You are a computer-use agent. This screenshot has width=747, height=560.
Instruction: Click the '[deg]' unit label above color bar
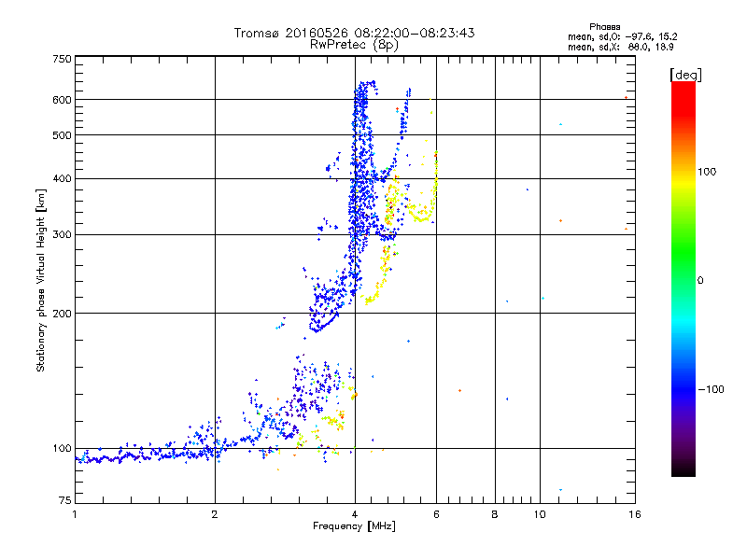point(685,75)
